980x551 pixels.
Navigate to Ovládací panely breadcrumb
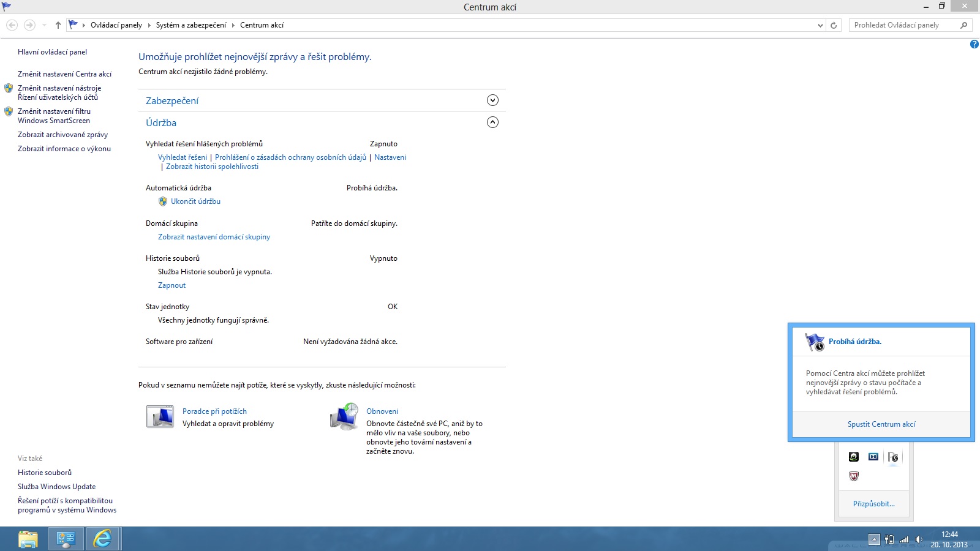116,25
